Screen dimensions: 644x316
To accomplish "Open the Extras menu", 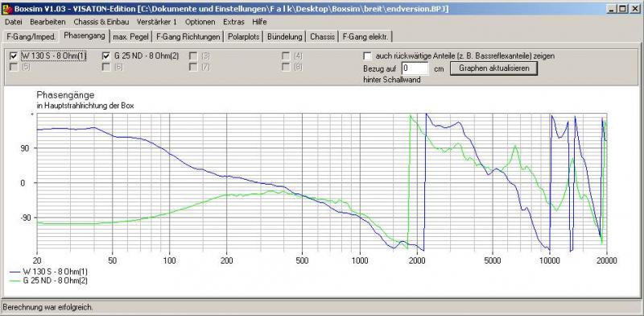I will (233, 22).
